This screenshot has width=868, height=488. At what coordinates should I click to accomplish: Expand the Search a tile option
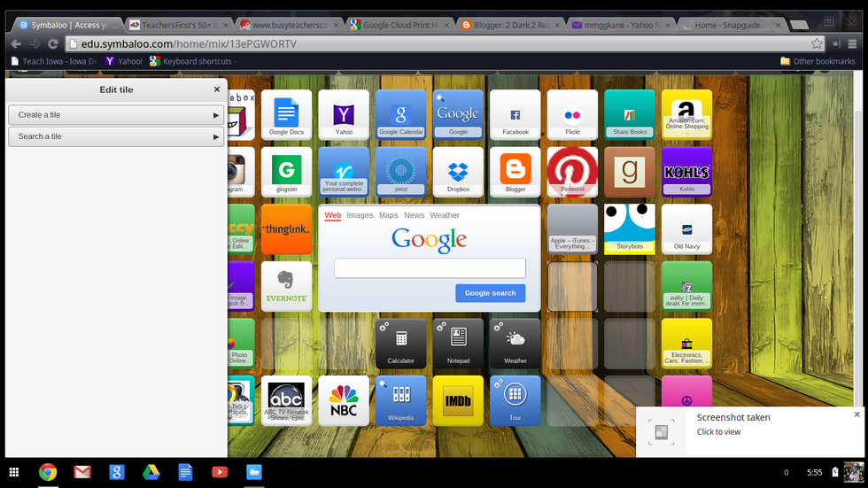point(116,136)
